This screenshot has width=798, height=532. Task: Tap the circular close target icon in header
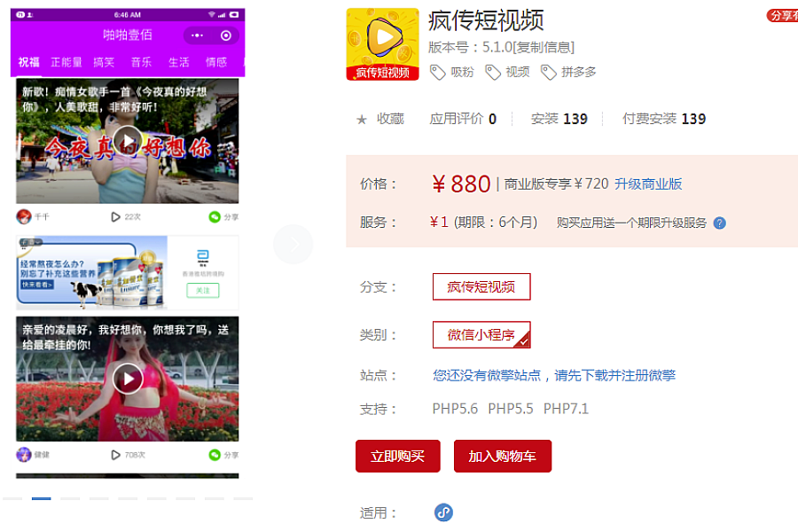[226, 35]
